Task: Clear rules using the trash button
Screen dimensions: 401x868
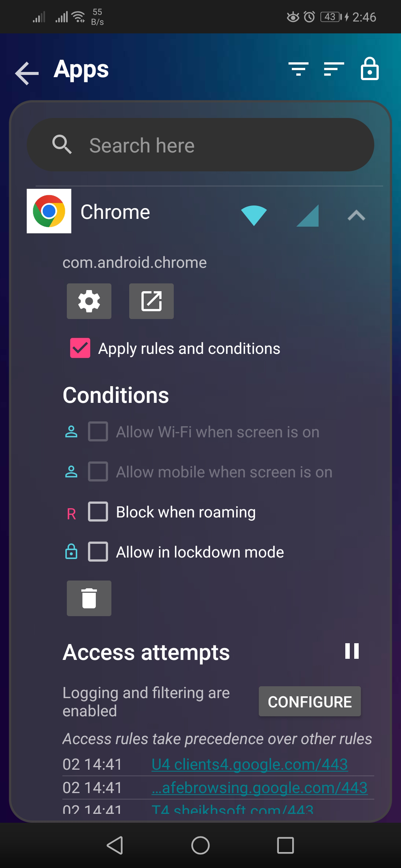Action: pos(89,598)
